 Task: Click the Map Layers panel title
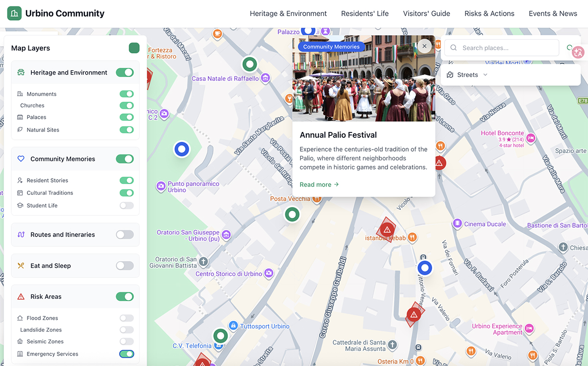[x=30, y=48]
